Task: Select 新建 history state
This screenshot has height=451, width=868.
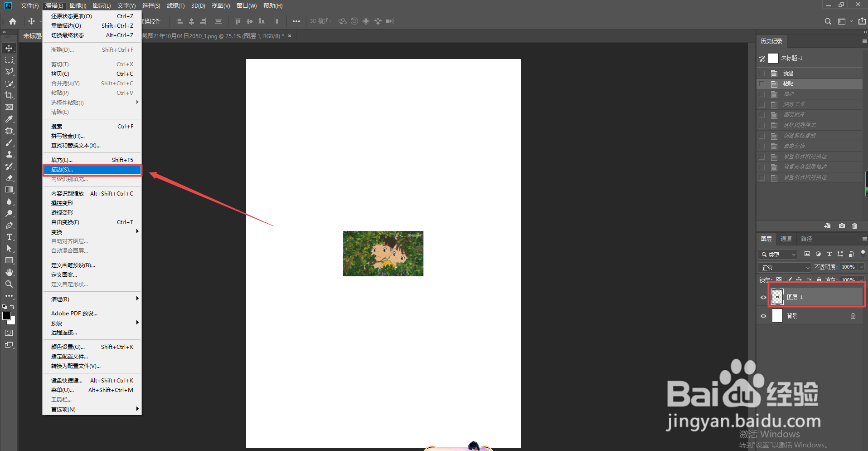Action: (x=810, y=73)
